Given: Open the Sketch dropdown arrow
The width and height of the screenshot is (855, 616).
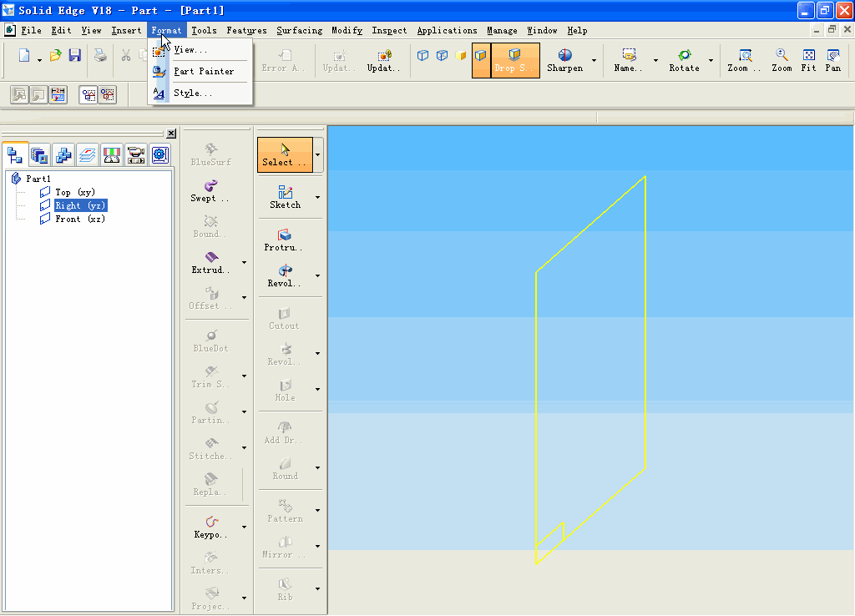Looking at the screenshot, I should [318, 197].
